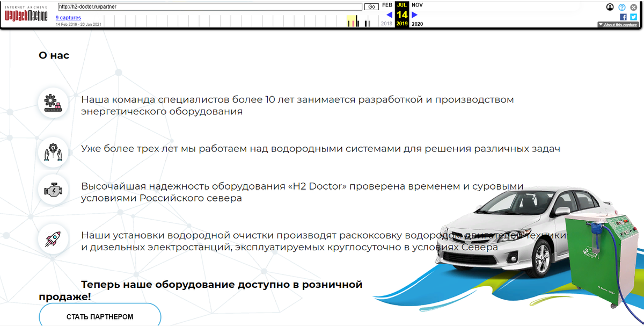
Task: Click the rocket launch icon
Action: 53,239
